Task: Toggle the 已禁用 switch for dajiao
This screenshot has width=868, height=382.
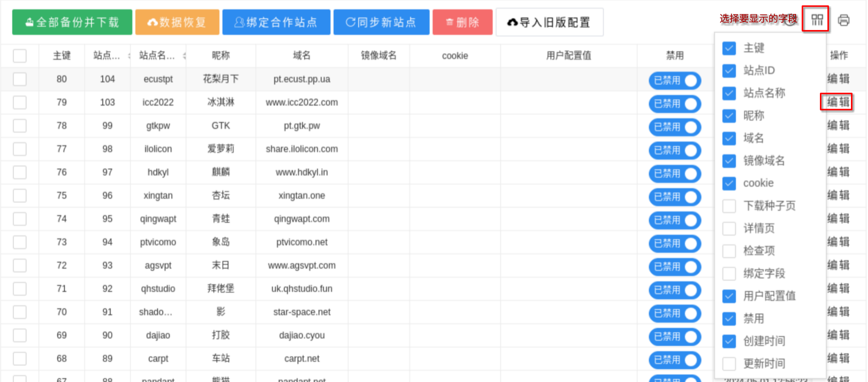Action: [675, 336]
